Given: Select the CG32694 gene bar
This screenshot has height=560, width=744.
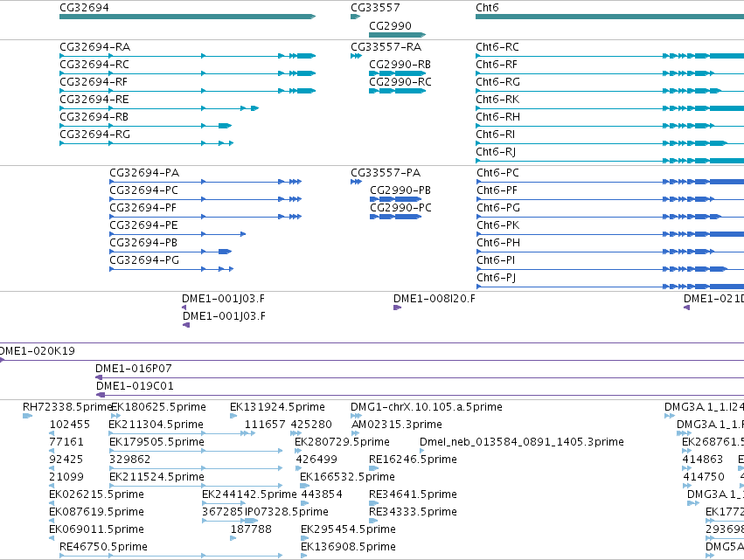Looking at the screenshot, I should point(187,17).
